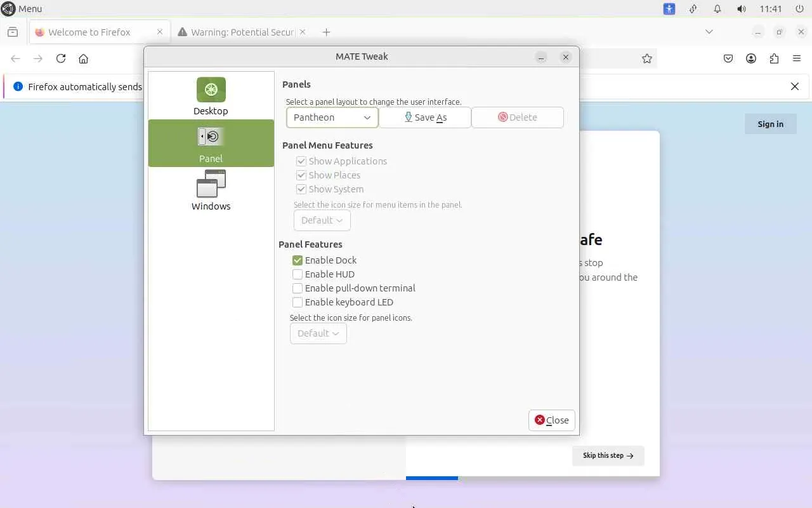Viewport: 812px width, 508px height.
Task: Toggle the Show Places checkbox
Action: (x=301, y=175)
